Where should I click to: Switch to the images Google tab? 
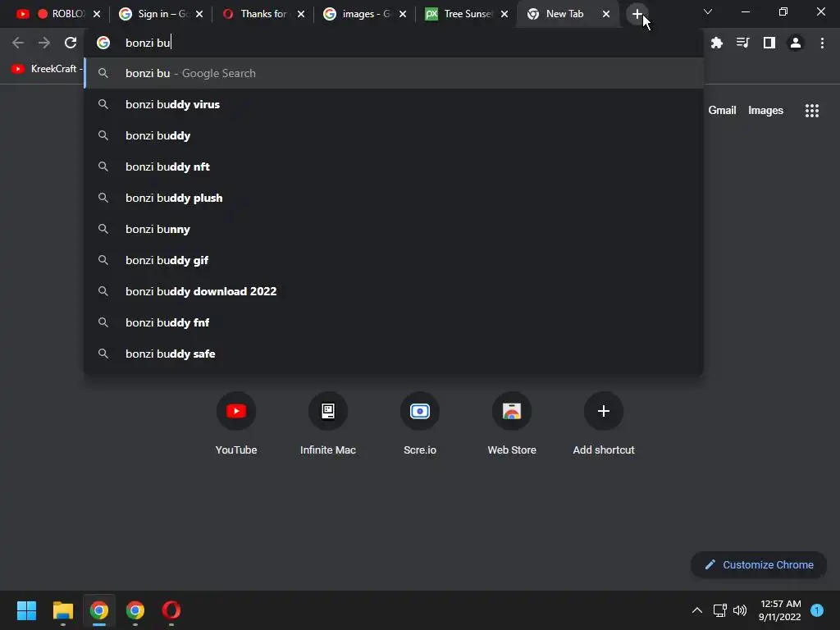point(364,14)
